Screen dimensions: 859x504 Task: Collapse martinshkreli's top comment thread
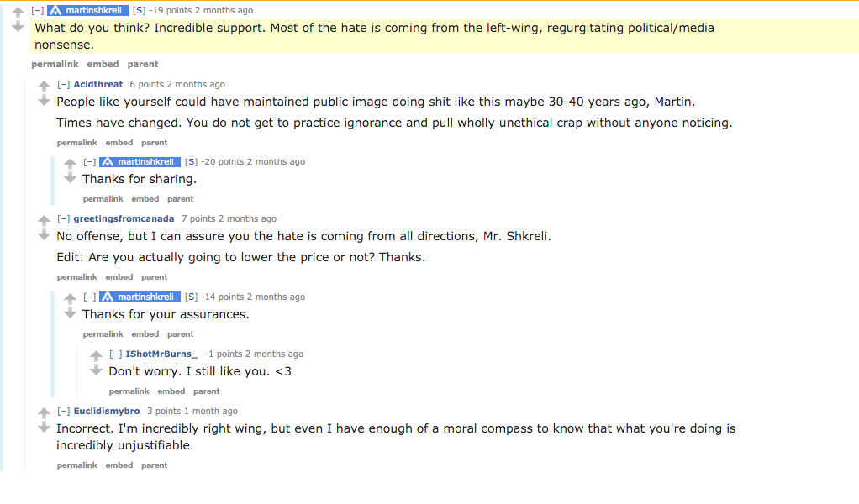pos(37,10)
